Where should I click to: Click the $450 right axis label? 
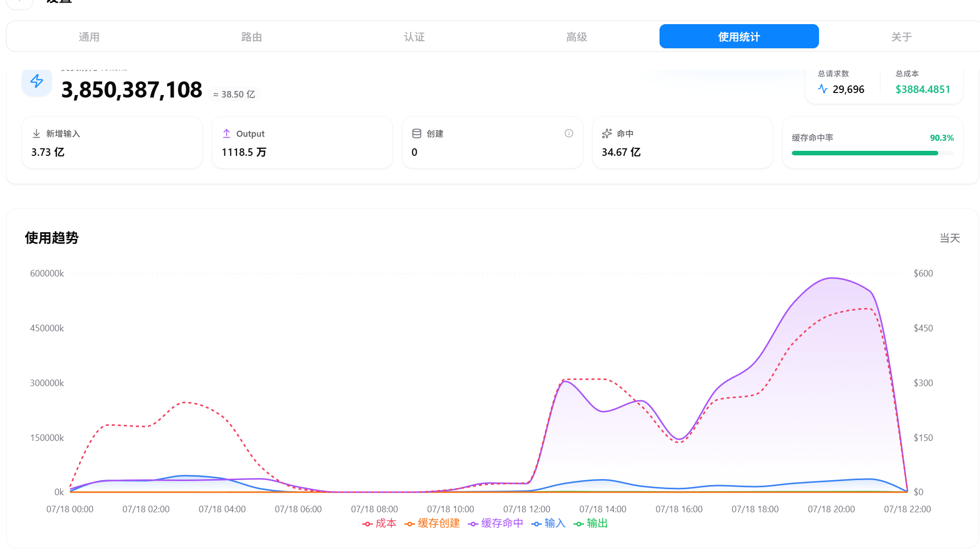tap(923, 328)
